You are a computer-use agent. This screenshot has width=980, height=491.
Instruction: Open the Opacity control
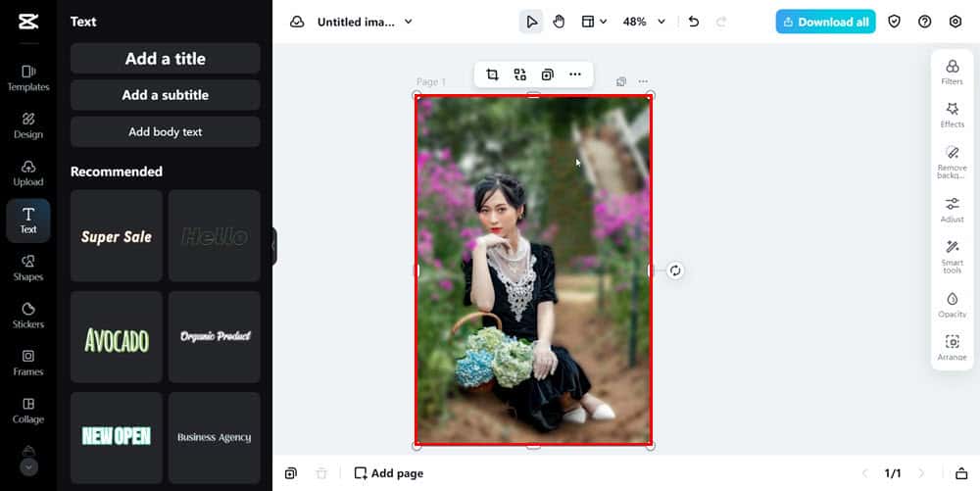[x=952, y=305]
